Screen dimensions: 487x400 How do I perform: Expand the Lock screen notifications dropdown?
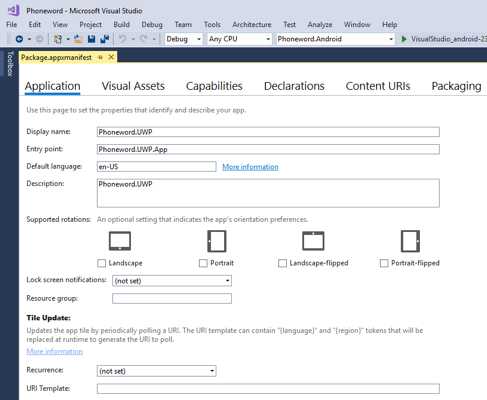pos(172,281)
